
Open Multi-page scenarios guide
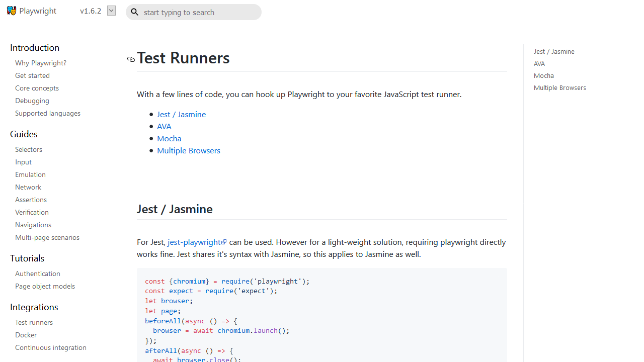click(x=47, y=237)
